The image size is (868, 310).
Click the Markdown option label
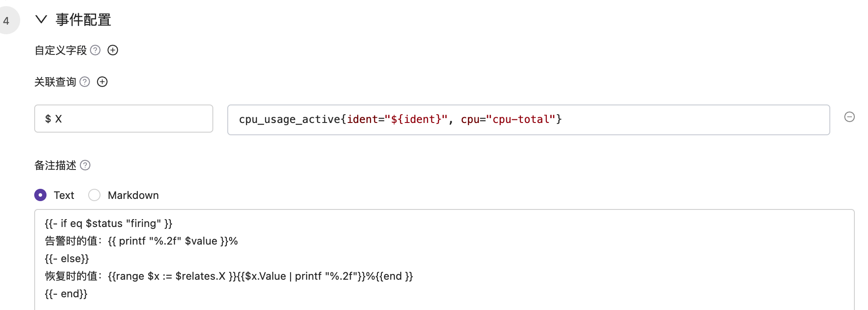click(x=133, y=195)
